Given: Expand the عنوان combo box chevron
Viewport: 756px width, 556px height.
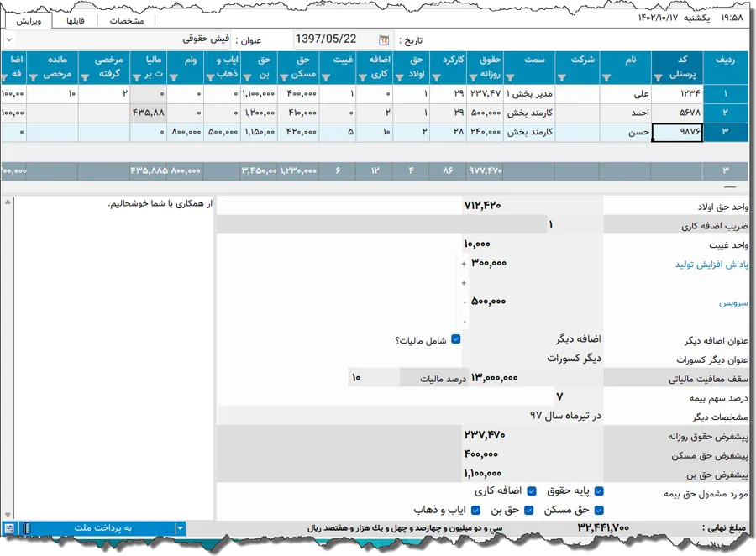Looking at the screenshot, I should [9, 39].
